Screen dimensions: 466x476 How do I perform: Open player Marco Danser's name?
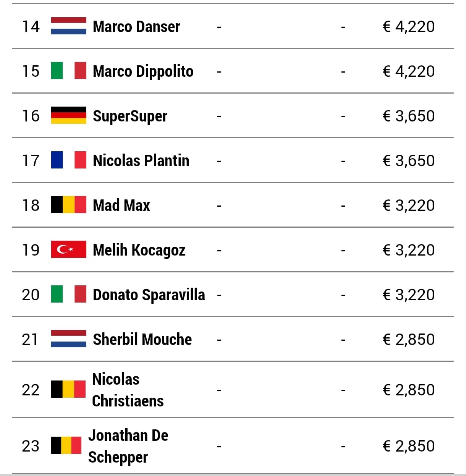click(136, 27)
